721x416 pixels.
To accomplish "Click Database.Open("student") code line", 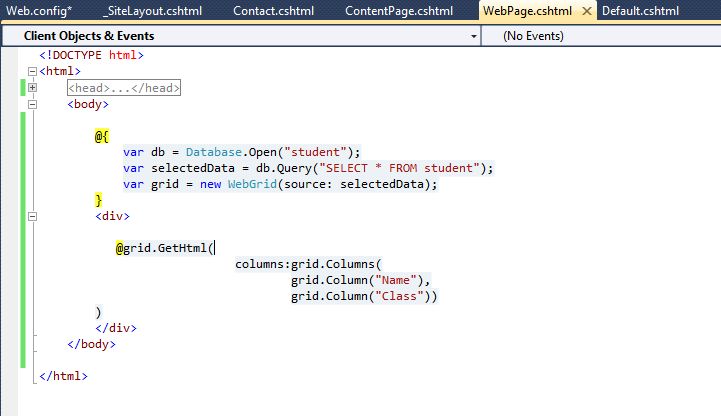I will coord(242,152).
